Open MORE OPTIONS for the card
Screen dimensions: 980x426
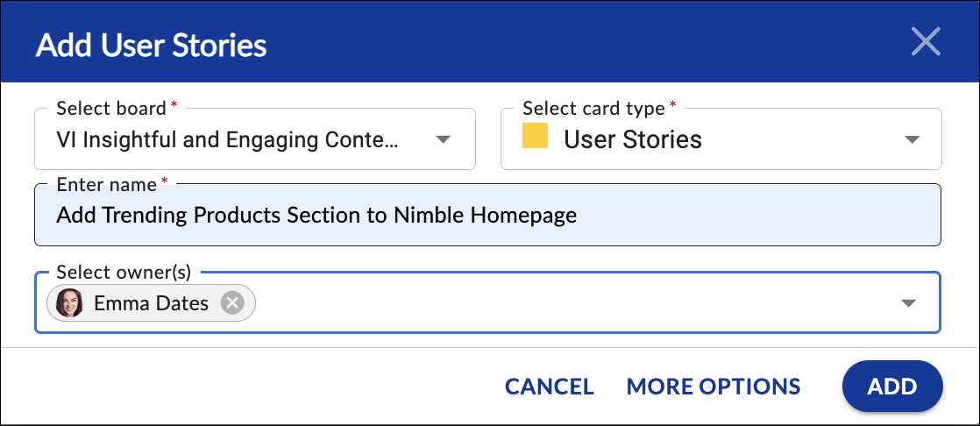(714, 386)
